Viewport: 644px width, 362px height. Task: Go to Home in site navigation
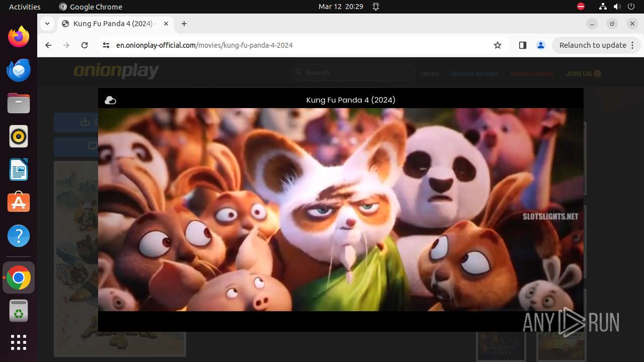pyautogui.click(x=430, y=73)
